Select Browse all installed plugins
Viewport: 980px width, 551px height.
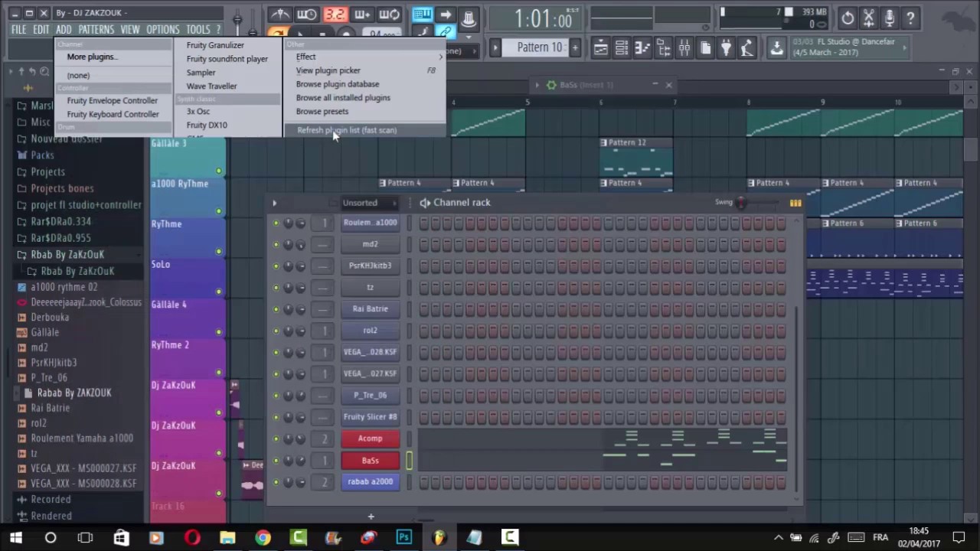point(343,98)
